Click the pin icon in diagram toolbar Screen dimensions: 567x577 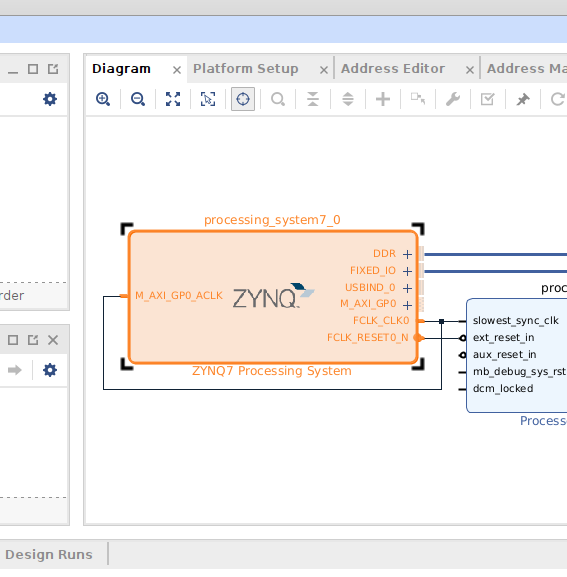[522, 99]
